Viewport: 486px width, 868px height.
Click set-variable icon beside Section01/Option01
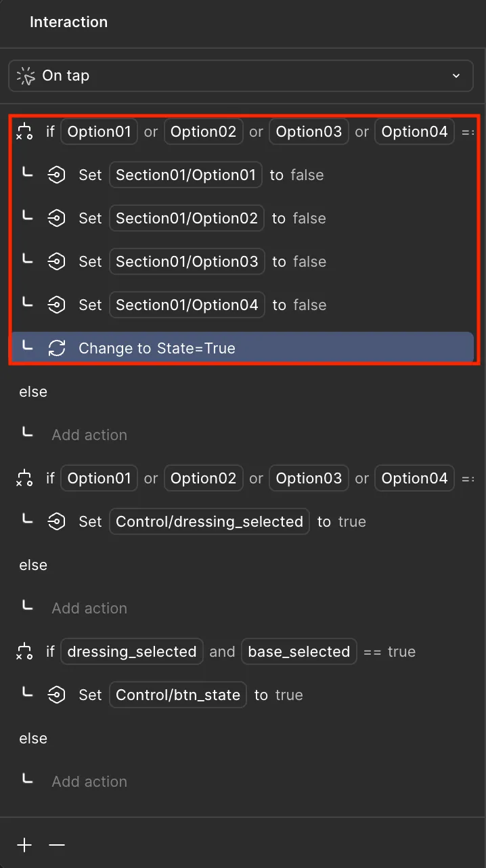(x=57, y=175)
